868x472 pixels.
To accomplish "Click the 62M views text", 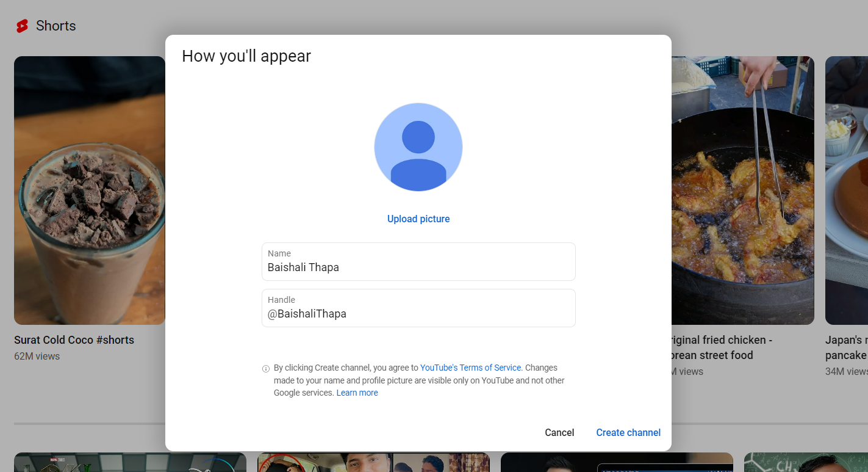I will [x=37, y=356].
